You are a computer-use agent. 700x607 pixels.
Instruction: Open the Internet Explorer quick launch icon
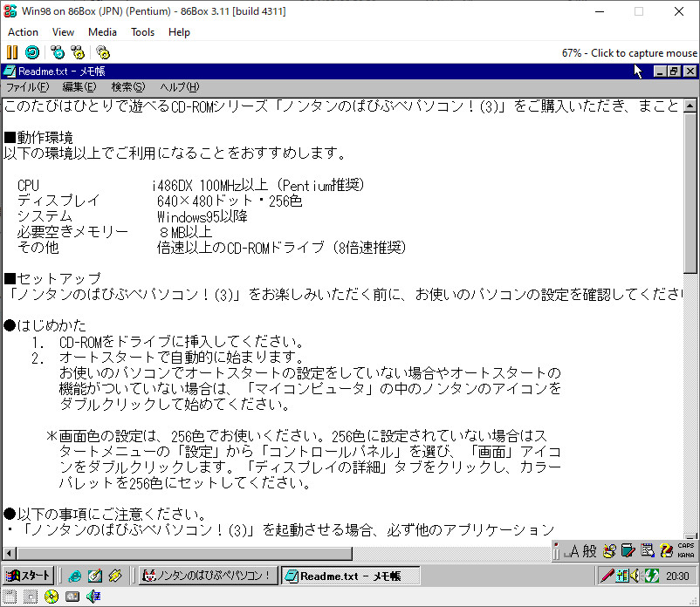click(x=74, y=576)
